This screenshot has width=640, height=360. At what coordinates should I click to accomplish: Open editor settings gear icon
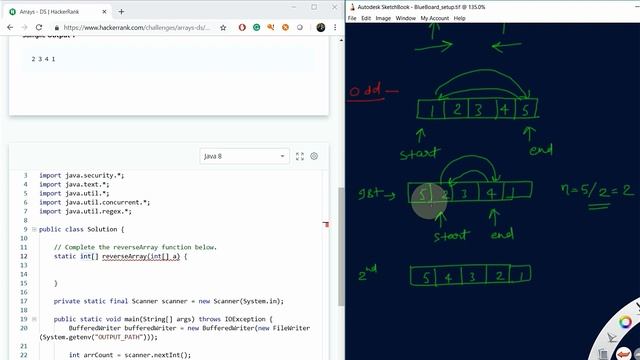tap(314, 156)
